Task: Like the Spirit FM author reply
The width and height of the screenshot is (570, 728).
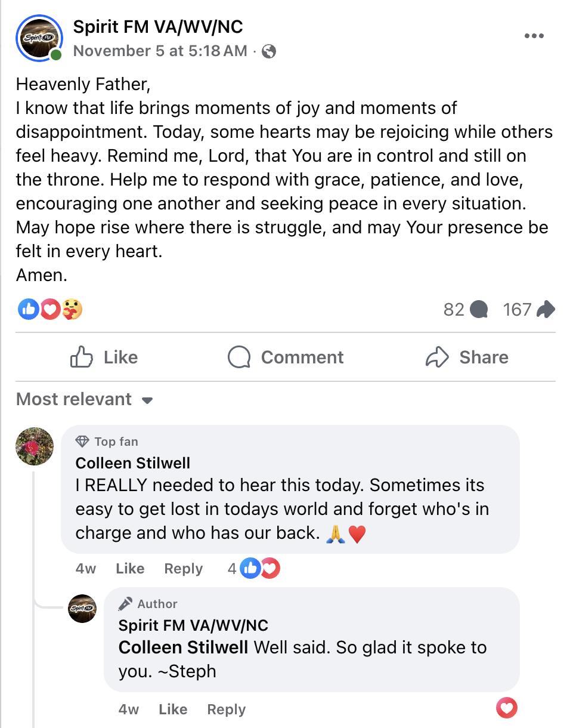Action: (173, 710)
